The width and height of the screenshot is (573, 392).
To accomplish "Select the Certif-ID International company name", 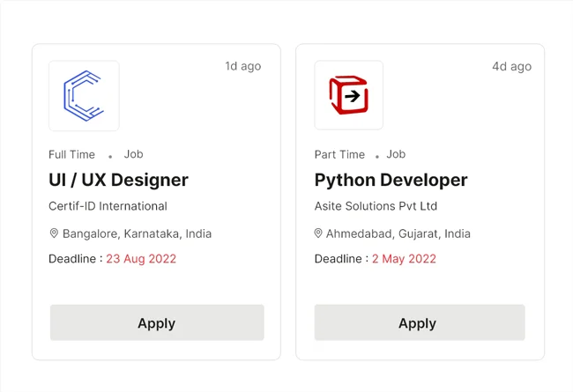I will click(108, 206).
